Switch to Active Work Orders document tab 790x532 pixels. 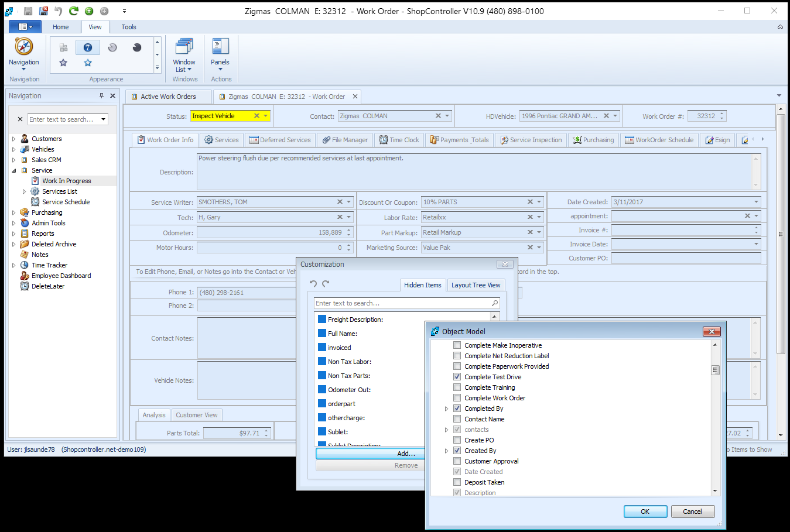pos(169,97)
